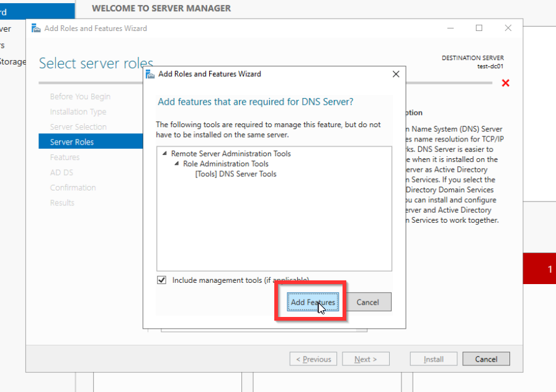
Task: Go to Server Selection step
Action: pos(78,127)
